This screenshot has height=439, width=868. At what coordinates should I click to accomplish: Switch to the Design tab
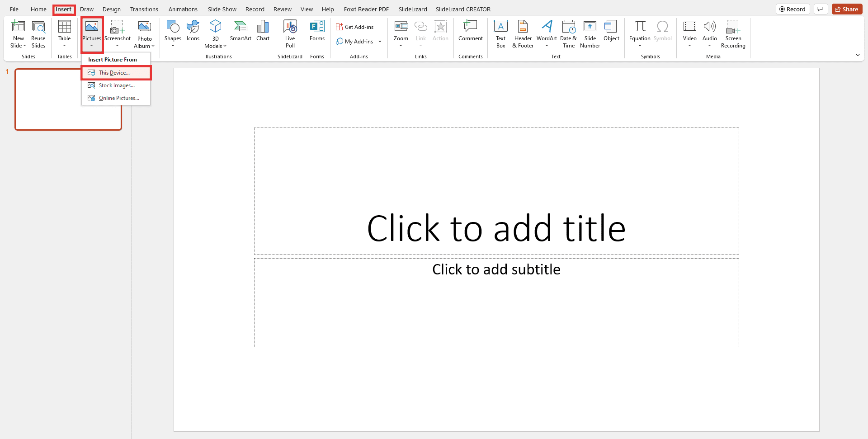point(112,9)
